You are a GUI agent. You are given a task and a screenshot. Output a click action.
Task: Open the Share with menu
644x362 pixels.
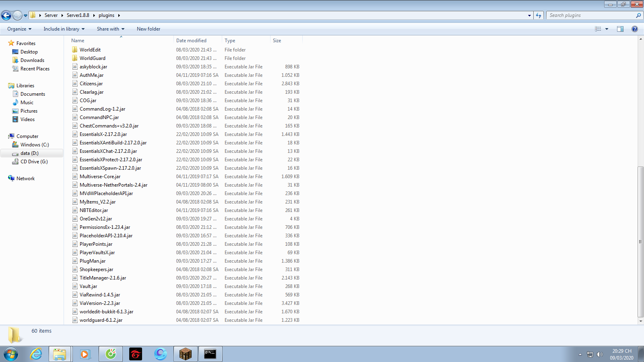coord(110,29)
